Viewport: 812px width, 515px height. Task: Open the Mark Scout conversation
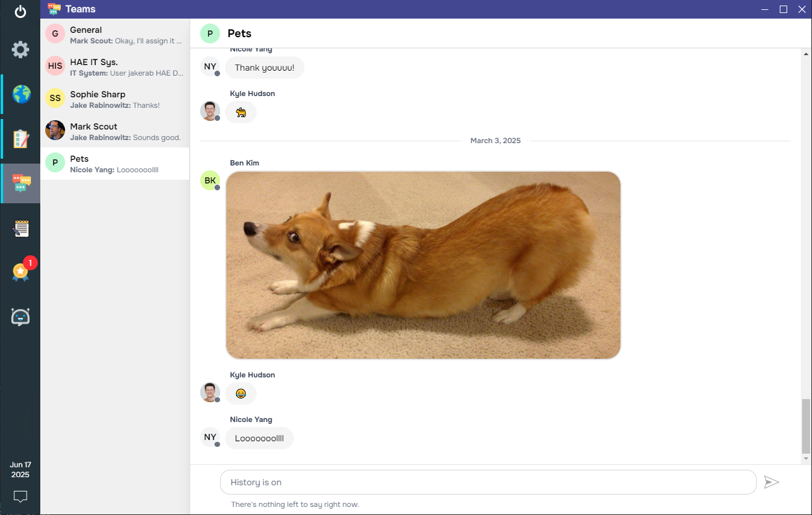tap(115, 131)
